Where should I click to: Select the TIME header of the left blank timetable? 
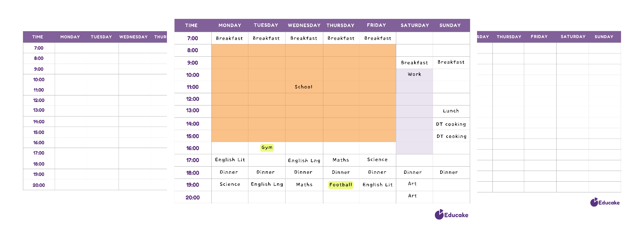pos(38,37)
